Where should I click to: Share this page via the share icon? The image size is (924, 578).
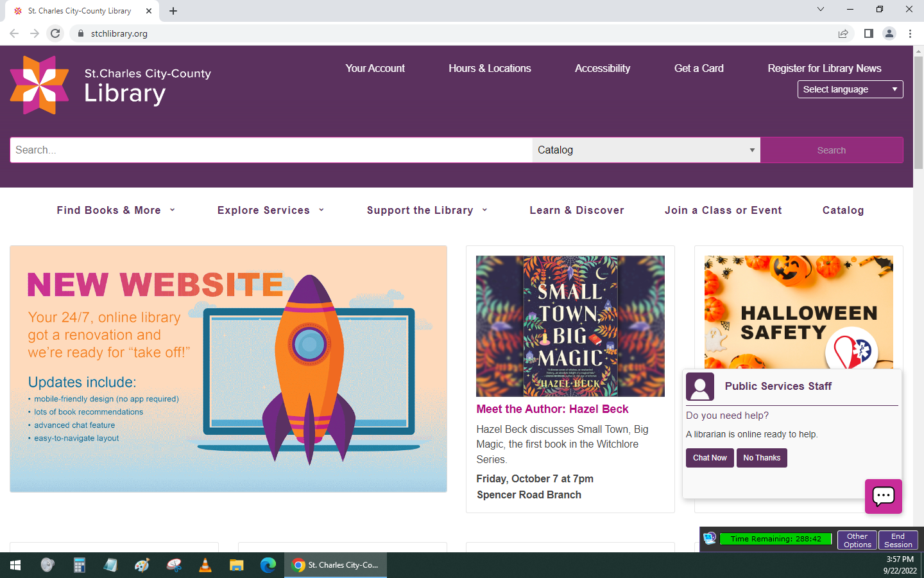pyautogui.click(x=843, y=33)
